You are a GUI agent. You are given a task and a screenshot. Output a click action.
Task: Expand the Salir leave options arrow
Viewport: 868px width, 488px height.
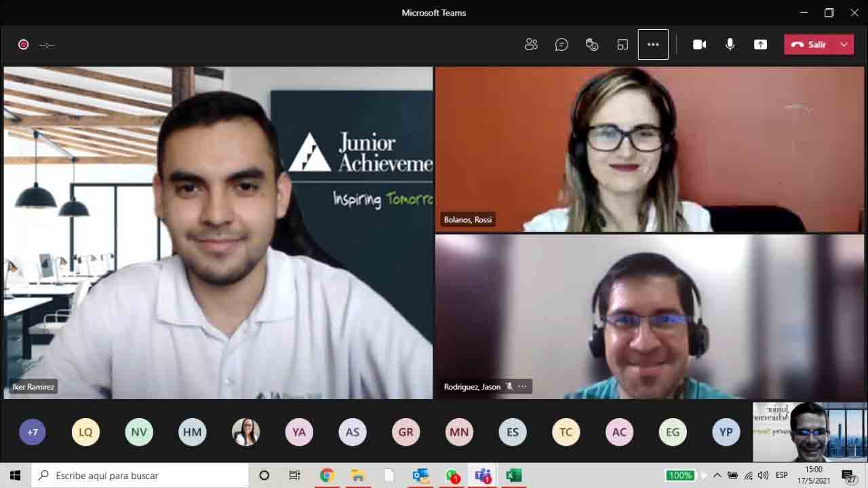[844, 45]
